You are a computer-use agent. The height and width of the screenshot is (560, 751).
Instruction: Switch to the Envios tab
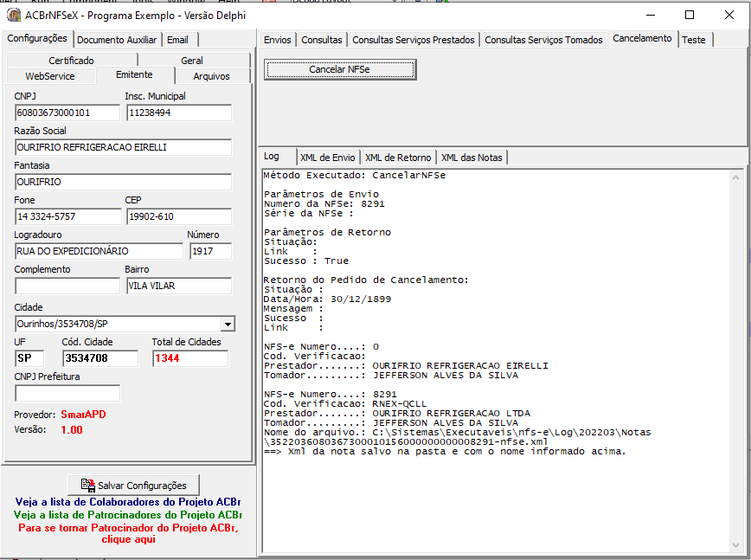278,40
